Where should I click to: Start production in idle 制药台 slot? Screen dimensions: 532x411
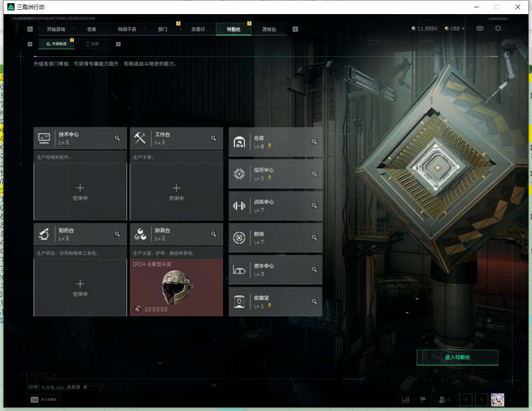tap(80, 288)
